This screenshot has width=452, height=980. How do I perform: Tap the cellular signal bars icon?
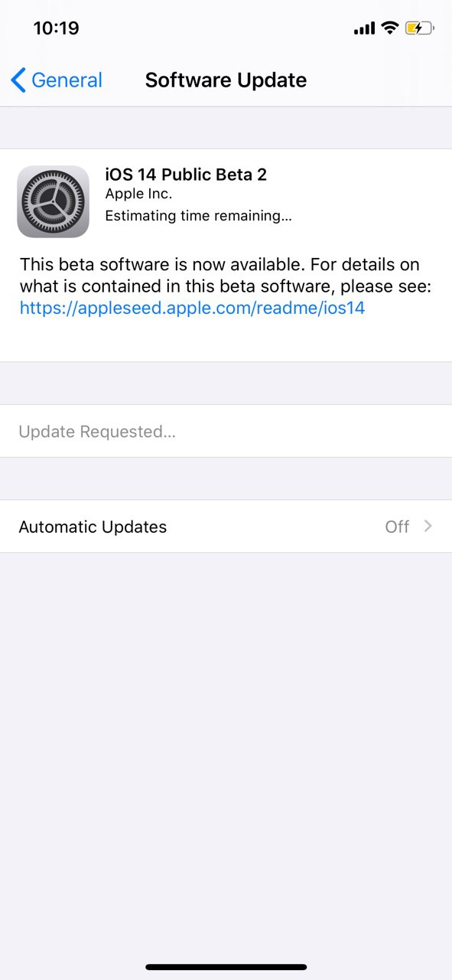coord(365,29)
